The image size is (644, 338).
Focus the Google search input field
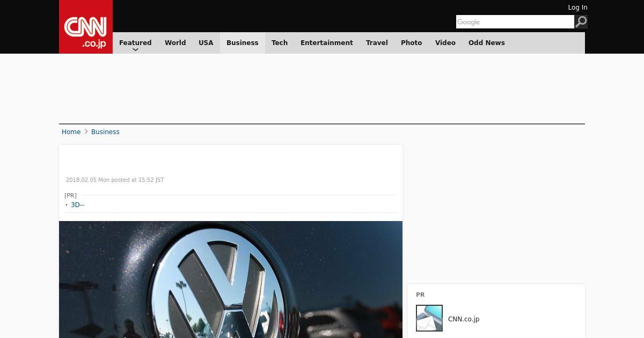pos(515,22)
